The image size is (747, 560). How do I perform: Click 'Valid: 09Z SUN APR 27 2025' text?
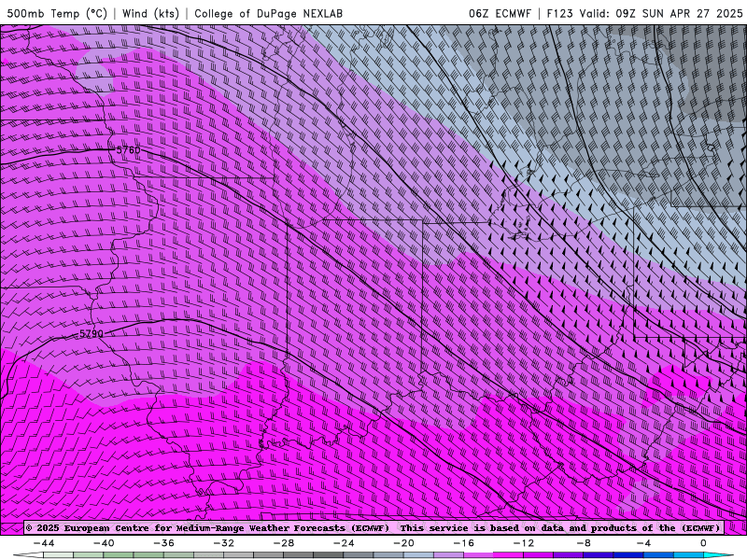point(661,13)
